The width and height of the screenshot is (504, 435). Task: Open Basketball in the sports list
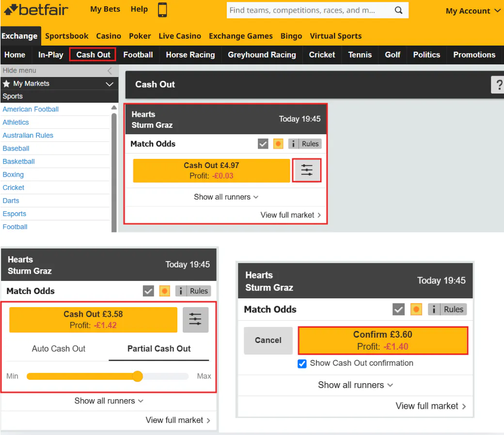[18, 162]
